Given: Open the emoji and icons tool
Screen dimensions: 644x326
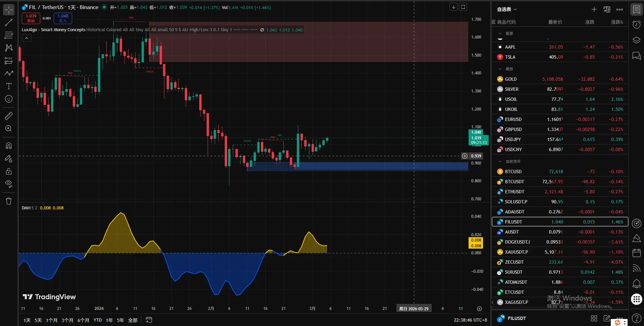Looking at the screenshot, I should pyautogui.click(x=9, y=99).
